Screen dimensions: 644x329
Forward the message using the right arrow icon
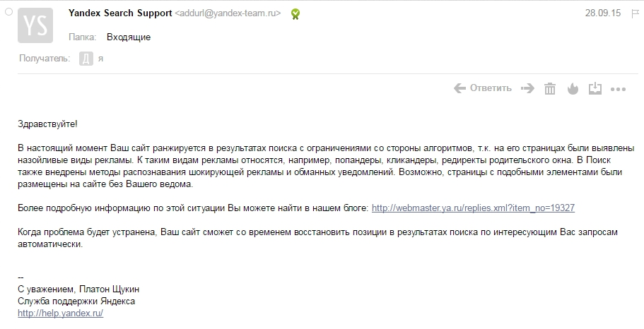(528, 88)
